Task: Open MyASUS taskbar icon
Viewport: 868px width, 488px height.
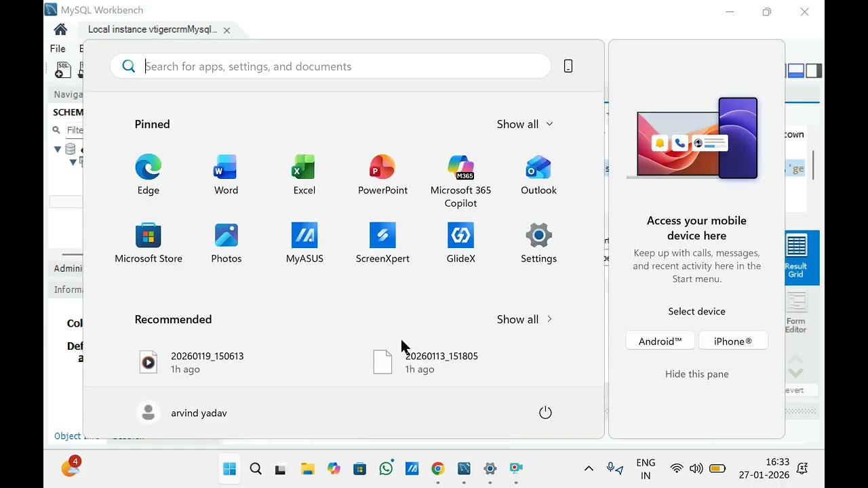Action: (412, 468)
